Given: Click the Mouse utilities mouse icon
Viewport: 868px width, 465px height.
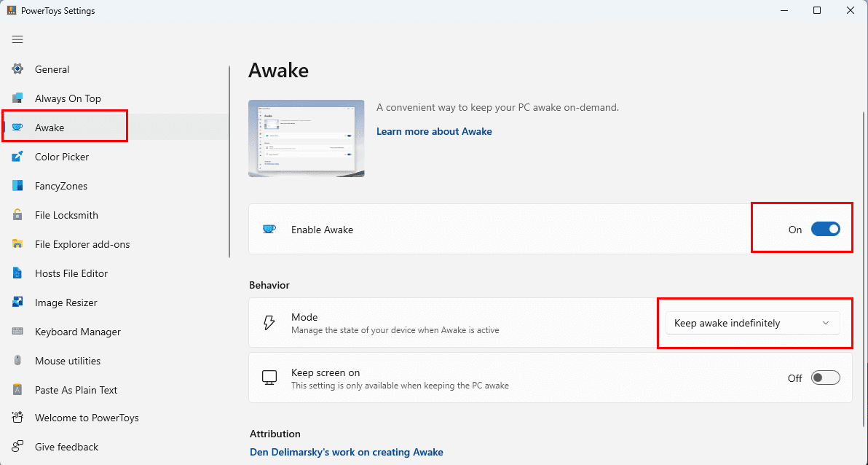Looking at the screenshot, I should tap(17, 360).
